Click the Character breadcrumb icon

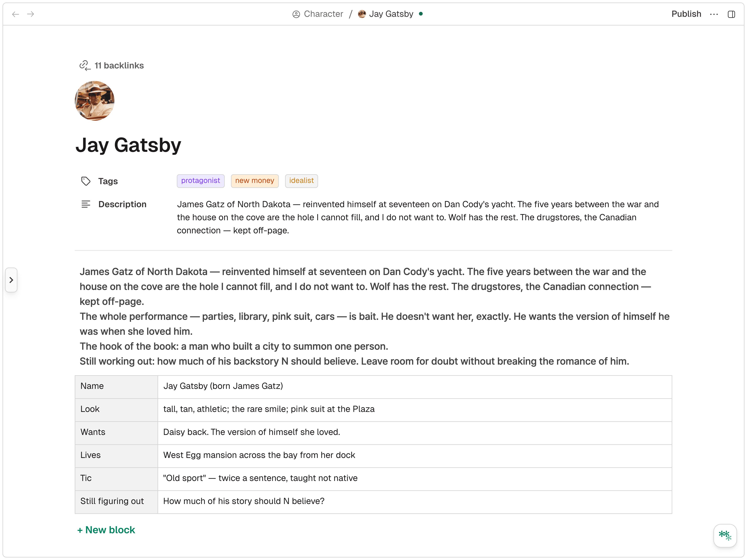click(296, 14)
